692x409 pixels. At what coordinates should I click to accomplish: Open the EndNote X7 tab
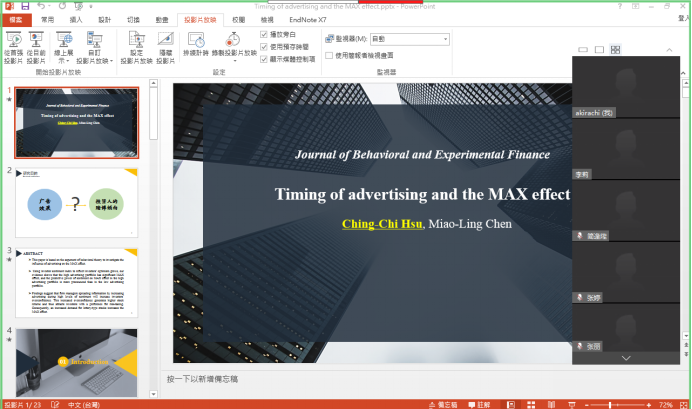click(308, 20)
